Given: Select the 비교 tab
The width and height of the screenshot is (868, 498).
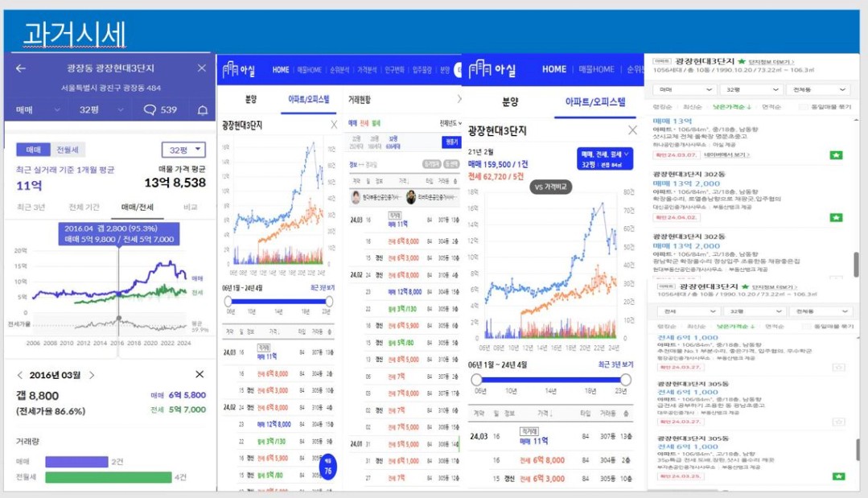Looking at the screenshot, I should pos(191,207).
